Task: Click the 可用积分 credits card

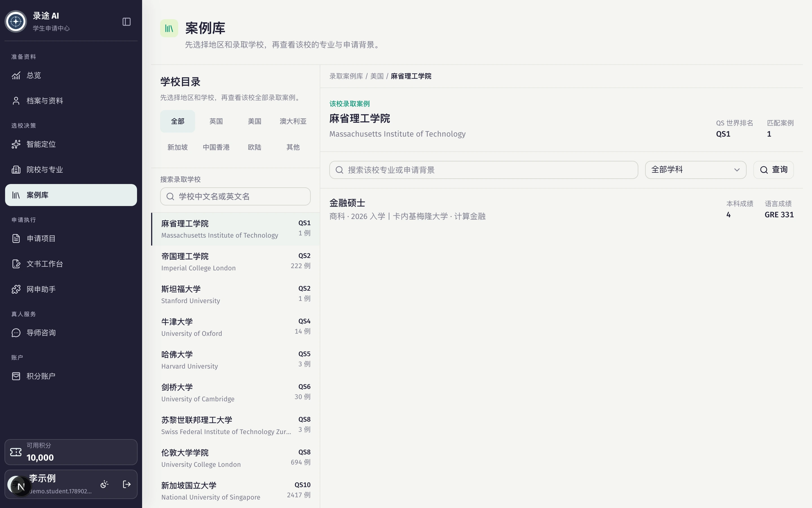Action: 71,452
